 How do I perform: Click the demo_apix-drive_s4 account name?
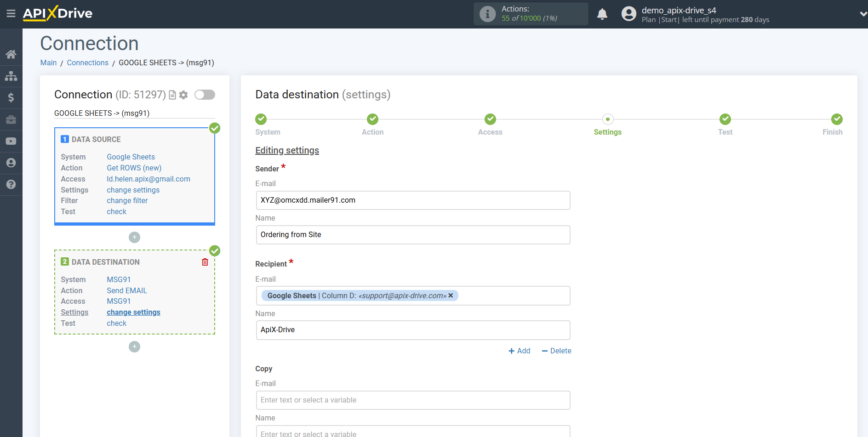679,10
